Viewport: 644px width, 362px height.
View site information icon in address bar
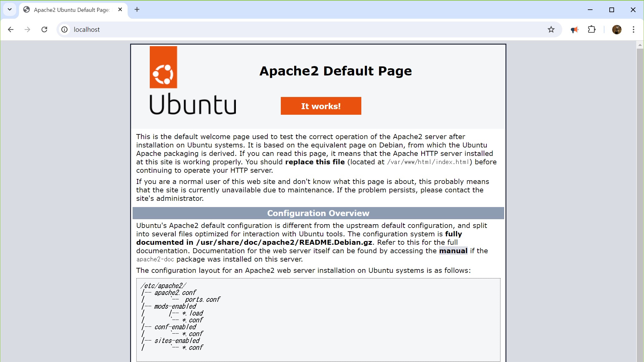(64, 29)
